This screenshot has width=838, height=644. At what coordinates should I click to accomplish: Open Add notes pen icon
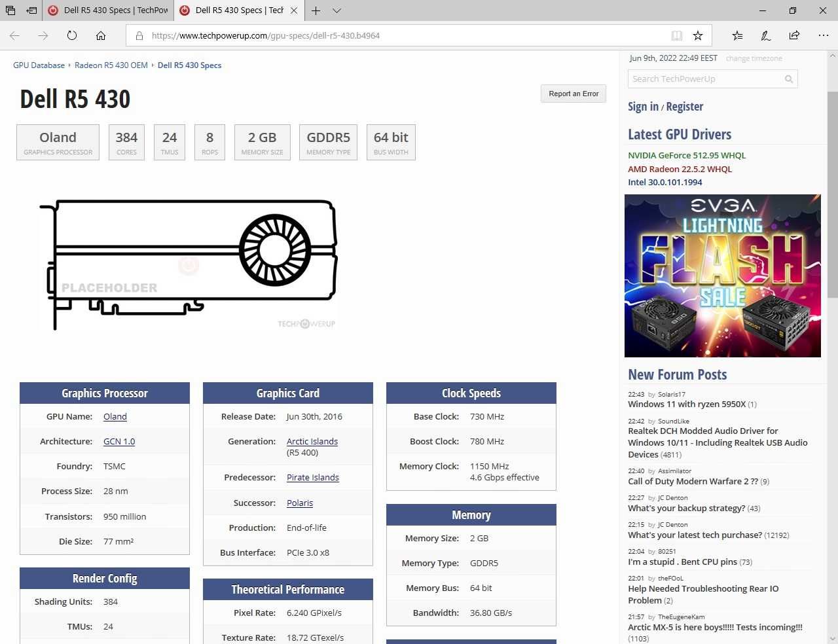tap(765, 35)
